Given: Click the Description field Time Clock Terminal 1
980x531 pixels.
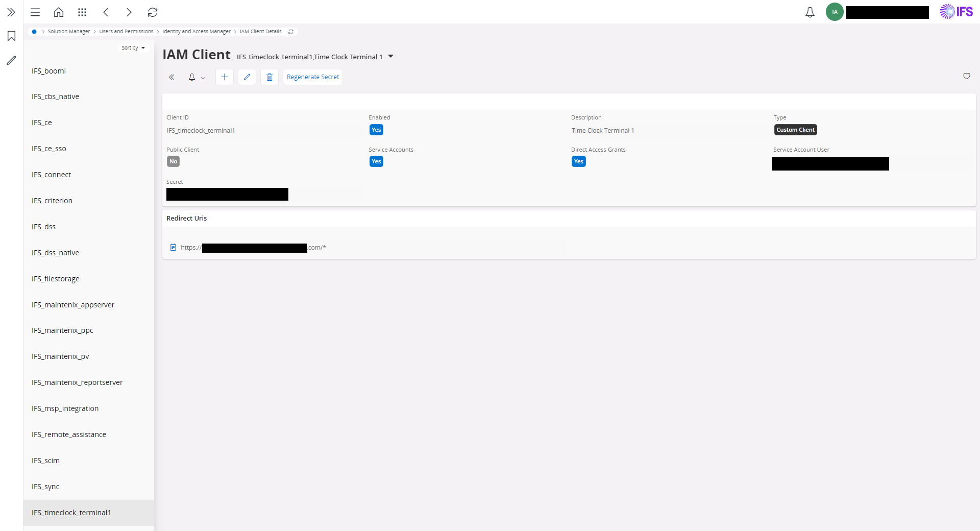Looking at the screenshot, I should pyautogui.click(x=603, y=131).
